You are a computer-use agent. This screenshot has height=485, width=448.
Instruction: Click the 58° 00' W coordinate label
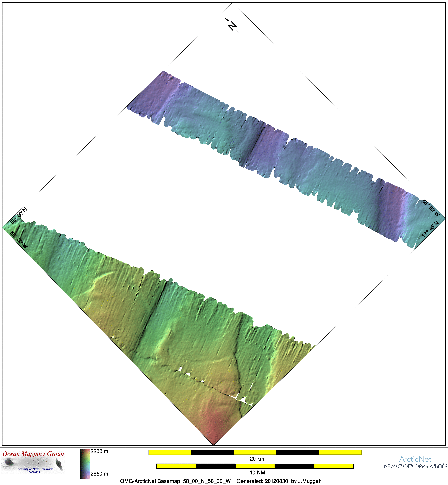(431, 208)
